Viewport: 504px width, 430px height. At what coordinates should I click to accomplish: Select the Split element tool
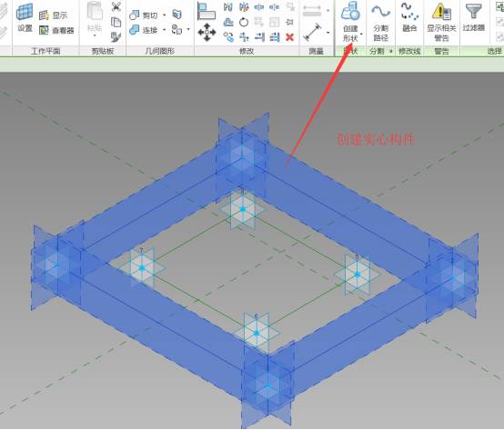[259, 6]
